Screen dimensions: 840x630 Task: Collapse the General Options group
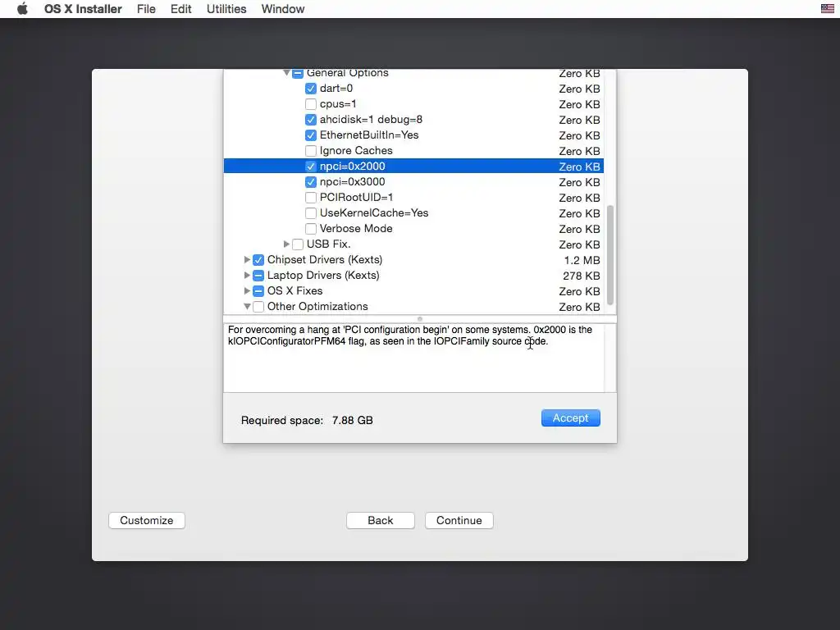(286, 72)
